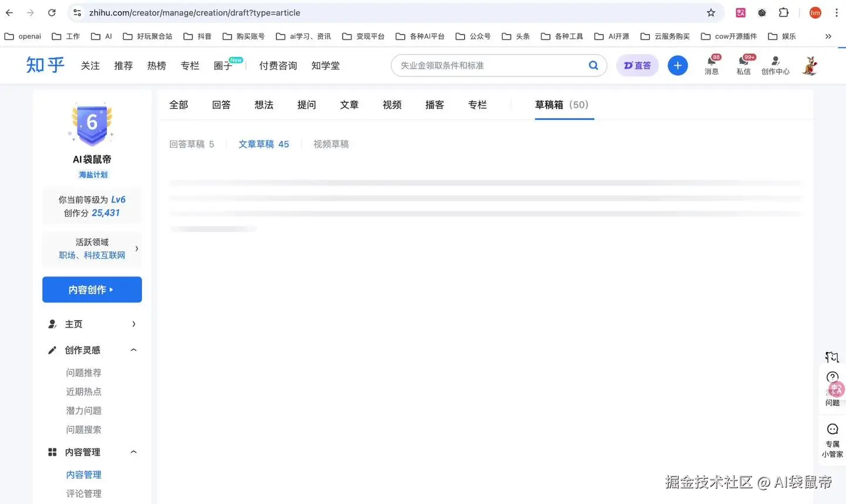Screen dimensions: 846x504
Task: Click the grid icon beside 内容管理
Action: pyautogui.click(x=52, y=452)
